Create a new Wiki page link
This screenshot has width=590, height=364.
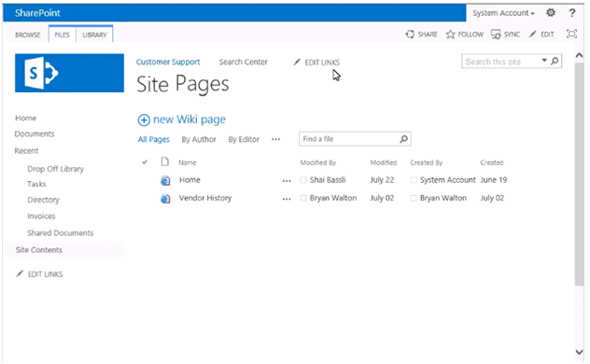(190, 119)
